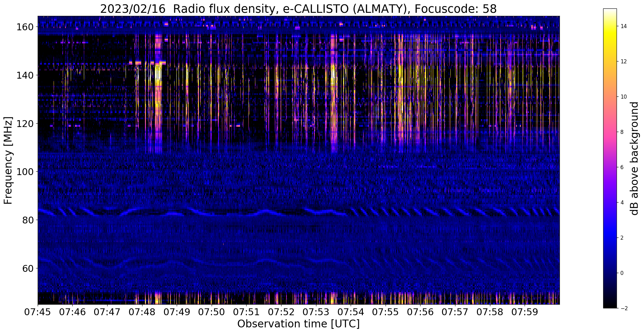This screenshot has width=644, height=333.
Task: Click the colorbar gradient scale
Action: coord(610,159)
